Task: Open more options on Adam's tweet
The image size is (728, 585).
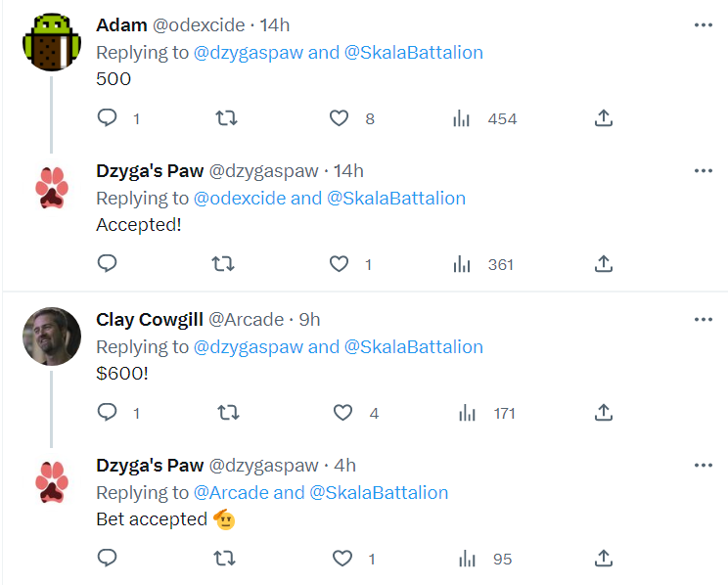Action: pyautogui.click(x=704, y=25)
